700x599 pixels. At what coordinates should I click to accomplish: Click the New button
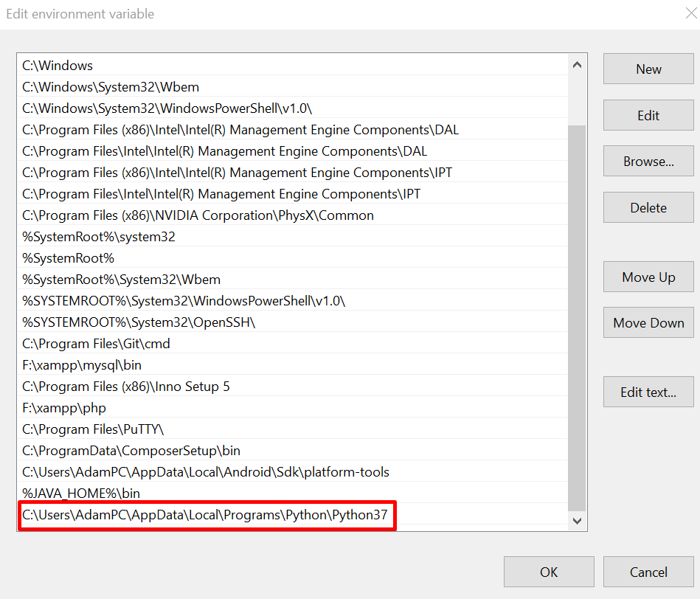(x=648, y=69)
